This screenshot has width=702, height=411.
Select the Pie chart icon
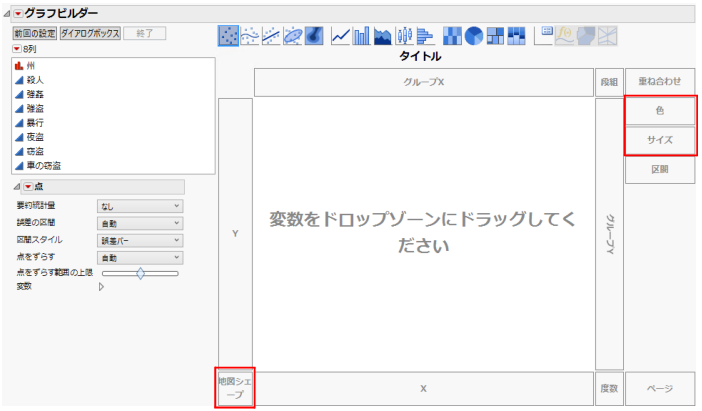click(474, 36)
